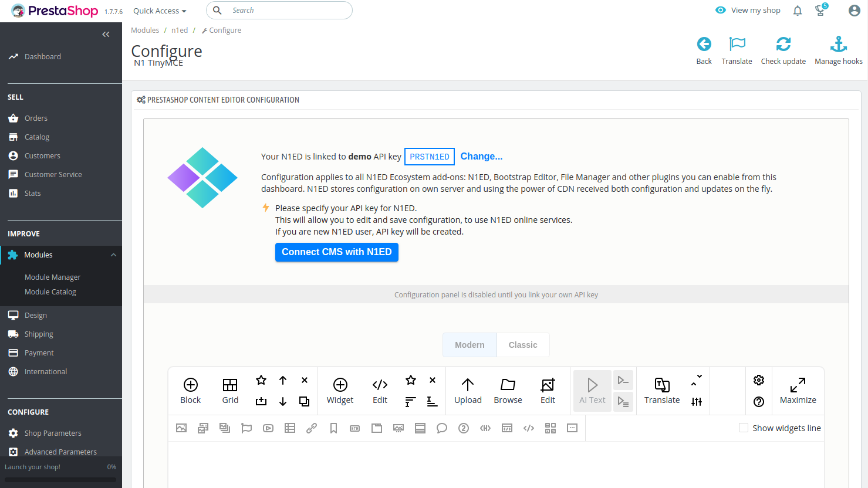Insert a bookmark widget from widgets line

pos(333,428)
